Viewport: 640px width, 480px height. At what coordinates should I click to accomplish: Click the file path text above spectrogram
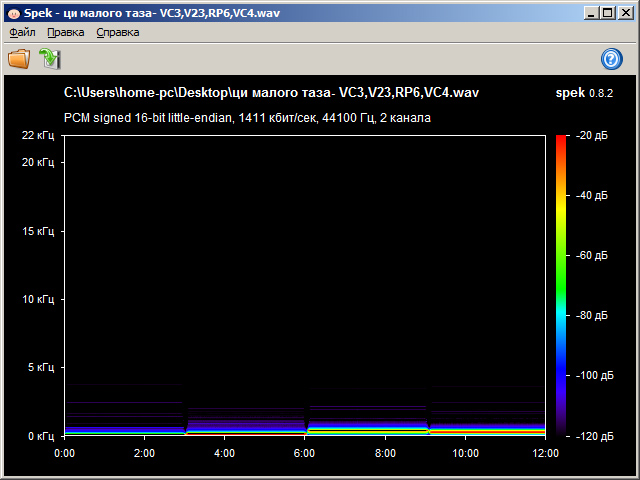271,93
